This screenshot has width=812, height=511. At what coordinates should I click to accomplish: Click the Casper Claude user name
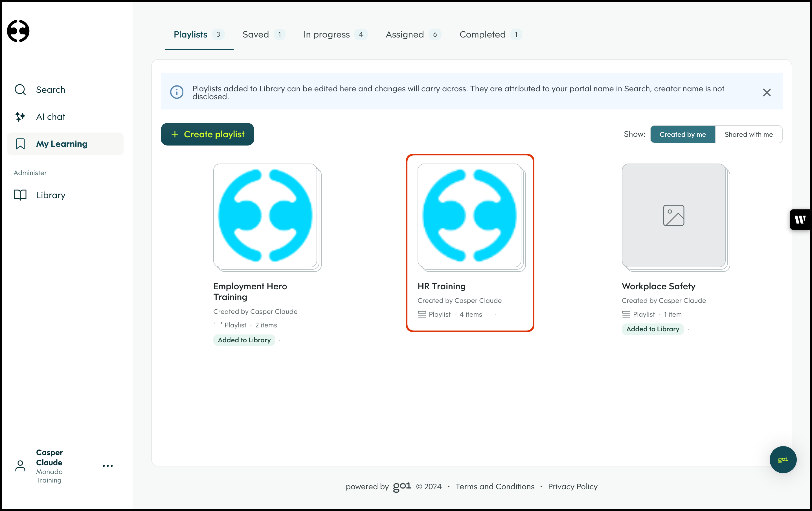(50, 457)
